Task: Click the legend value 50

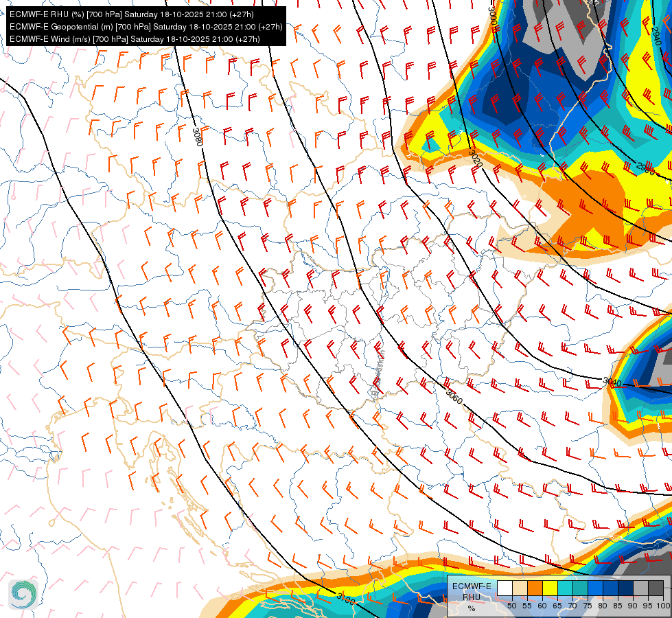Action: point(511,606)
